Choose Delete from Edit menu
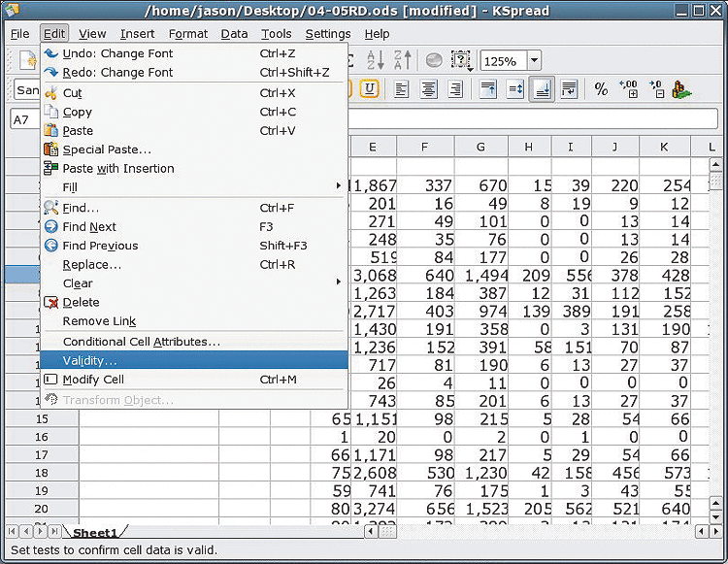This screenshot has width=728, height=564. click(x=194, y=302)
